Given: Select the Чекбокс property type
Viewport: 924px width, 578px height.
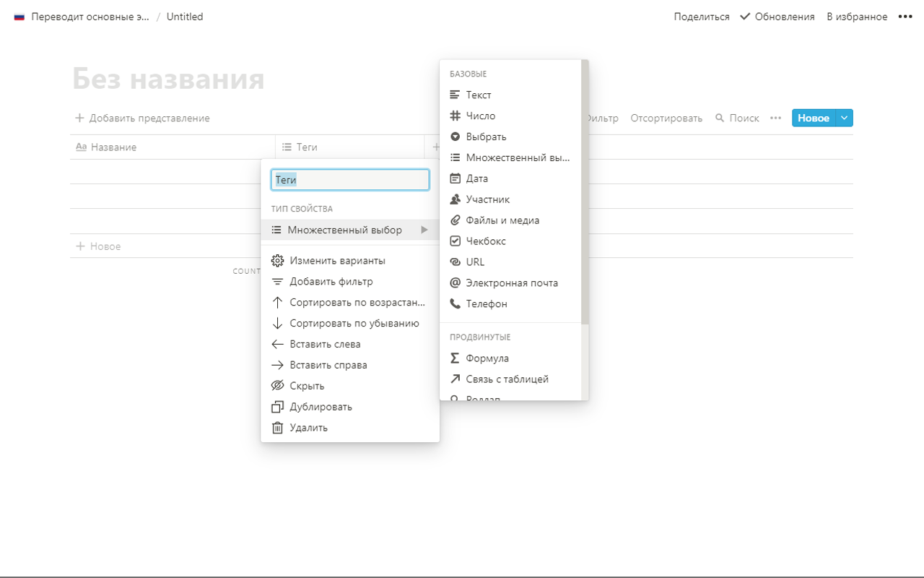Looking at the screenshot, I should click(x=485, y=241).
